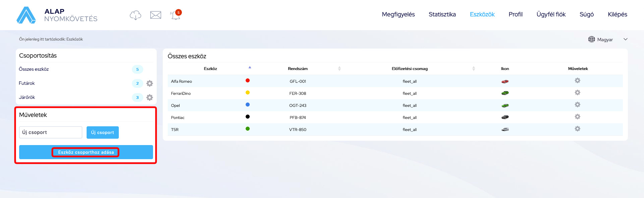The image size is (644, 198).
Task: Open the cloud download icon
Action: pos(136,15)
